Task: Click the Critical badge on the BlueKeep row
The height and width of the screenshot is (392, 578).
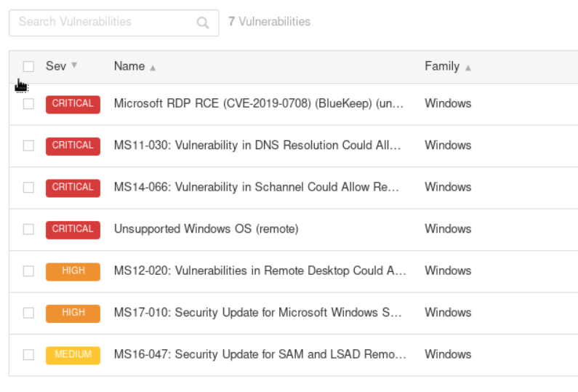Action: 73,104
